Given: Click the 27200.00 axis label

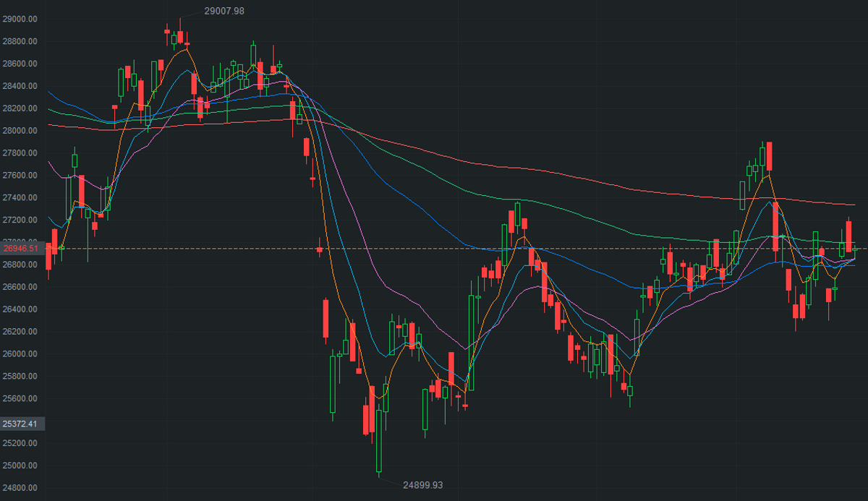Looking at the screenshot, I should click(x=20, y=220).
